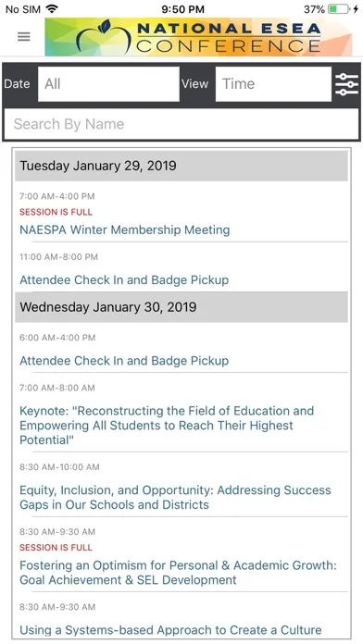Tap the Date label beside the dropdown
The image size is (363, 644).
point(17,84)
